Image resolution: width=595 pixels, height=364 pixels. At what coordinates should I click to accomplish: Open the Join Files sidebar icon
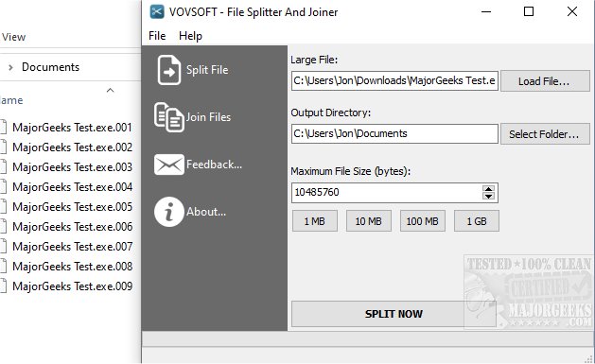click(x=169, y=117)
